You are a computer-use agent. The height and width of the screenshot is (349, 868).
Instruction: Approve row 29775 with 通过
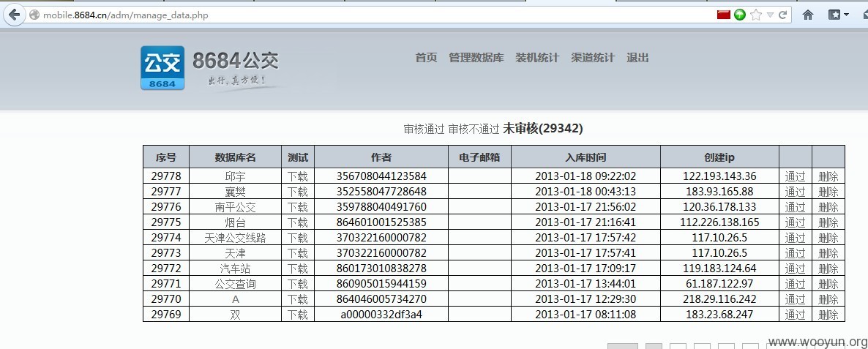795,223
